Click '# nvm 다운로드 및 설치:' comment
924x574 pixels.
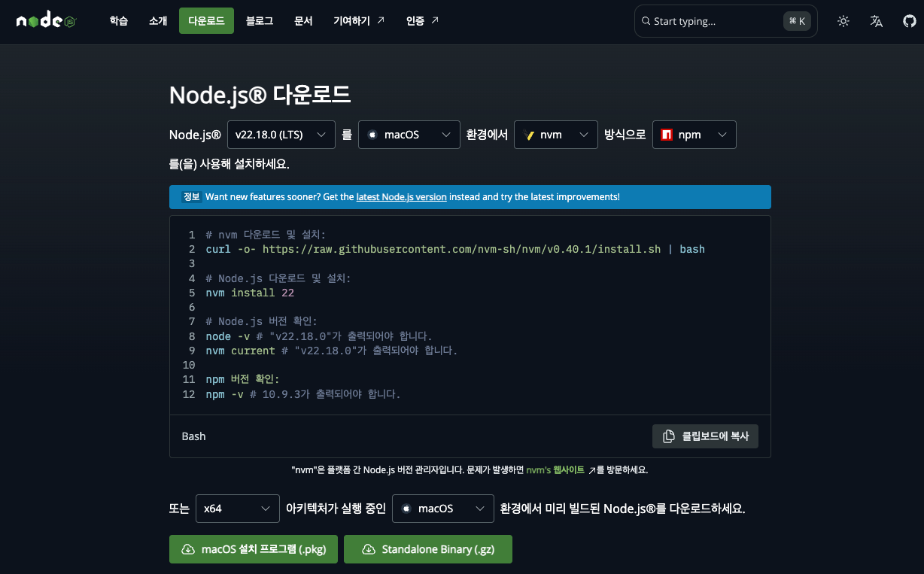266,235
